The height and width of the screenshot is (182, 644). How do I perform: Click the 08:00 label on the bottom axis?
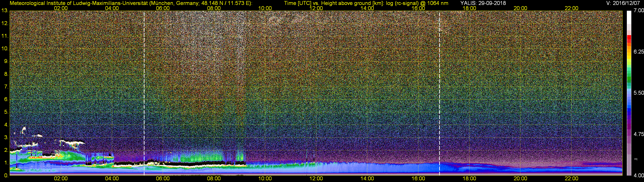pyautogui.click(x=214, y=179)
